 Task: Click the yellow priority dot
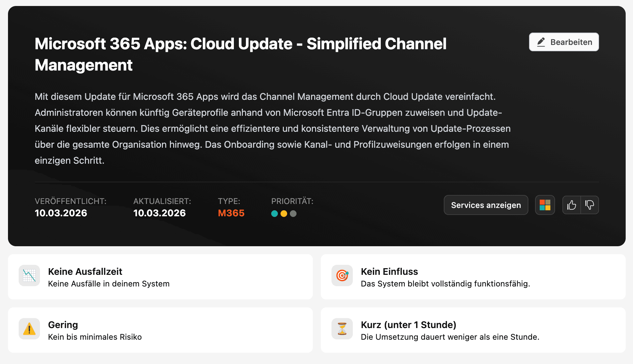(284, 214)
